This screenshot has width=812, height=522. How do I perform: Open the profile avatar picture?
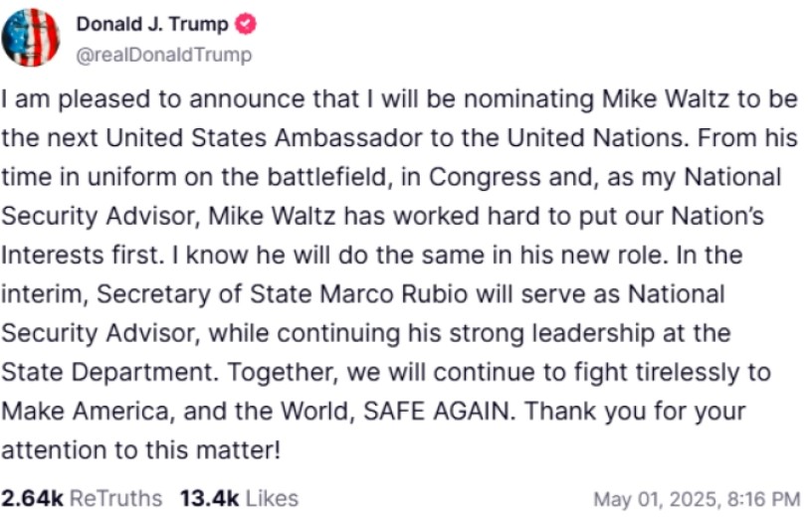click(x=31, y=38)
